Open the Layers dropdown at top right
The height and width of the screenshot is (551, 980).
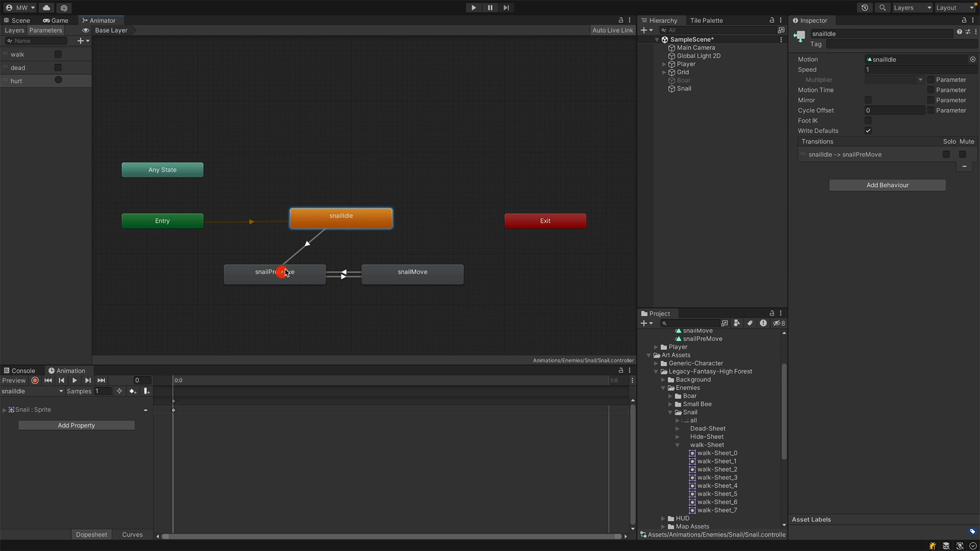coord(912,8)
